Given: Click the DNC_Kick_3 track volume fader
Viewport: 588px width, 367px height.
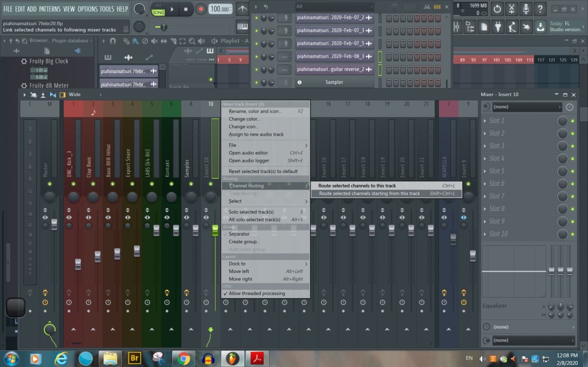Looking at the screenshot, I should tap(78, 264).
